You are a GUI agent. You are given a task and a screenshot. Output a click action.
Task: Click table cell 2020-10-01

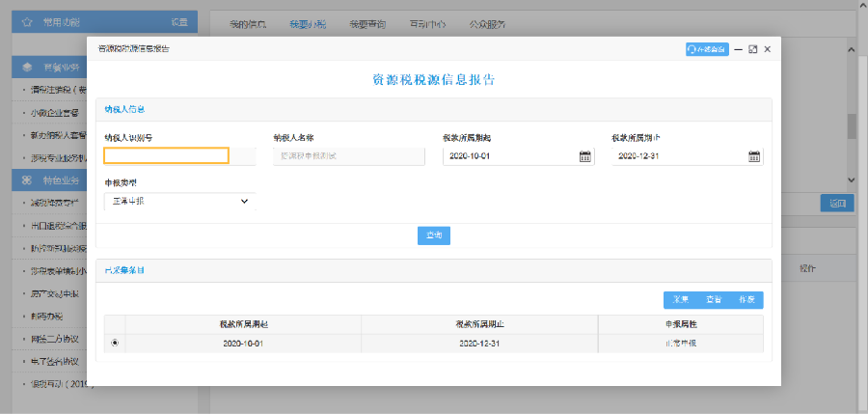[x=243, y=343]
